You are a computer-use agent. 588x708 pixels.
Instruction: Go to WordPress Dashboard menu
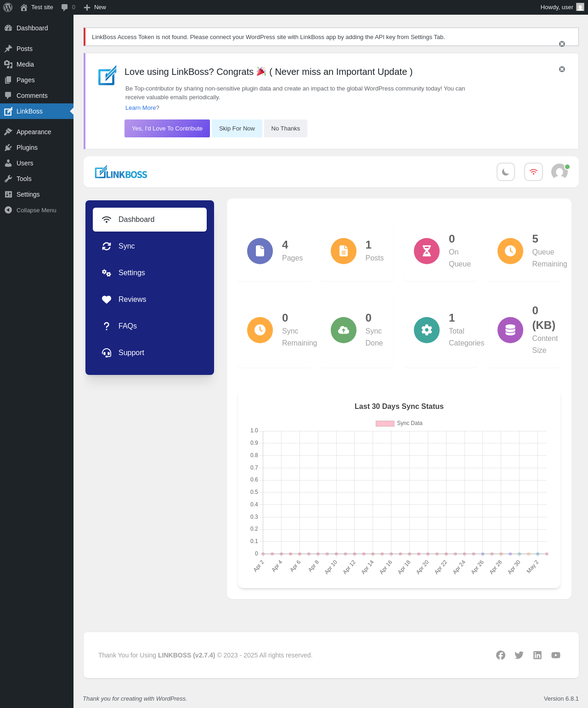click(x=37, y=28)
